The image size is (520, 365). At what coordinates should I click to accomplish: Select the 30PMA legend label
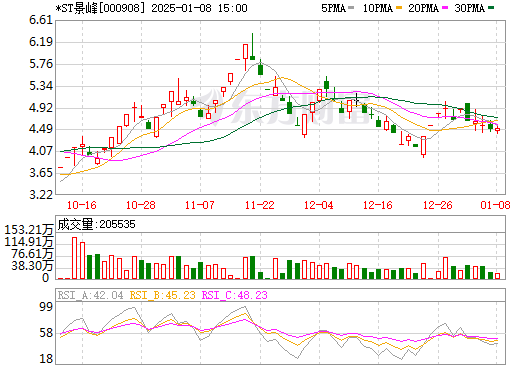(x=469, y=8)
